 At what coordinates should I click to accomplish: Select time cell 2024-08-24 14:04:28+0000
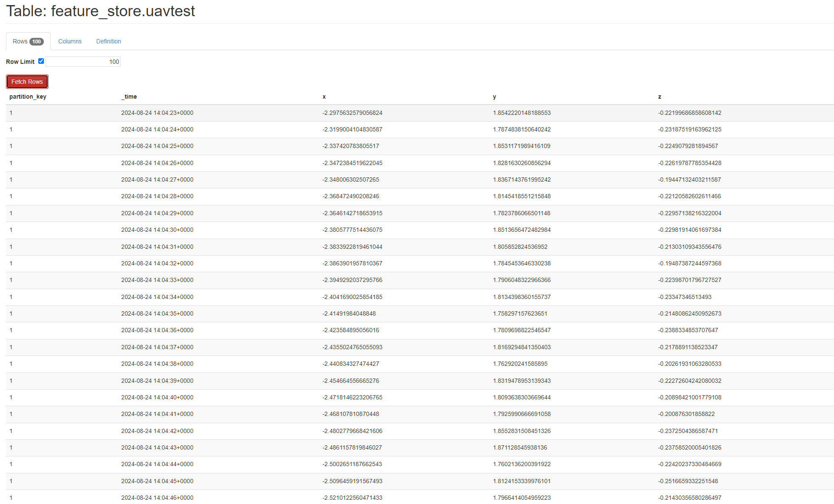[x=157, y=196]
